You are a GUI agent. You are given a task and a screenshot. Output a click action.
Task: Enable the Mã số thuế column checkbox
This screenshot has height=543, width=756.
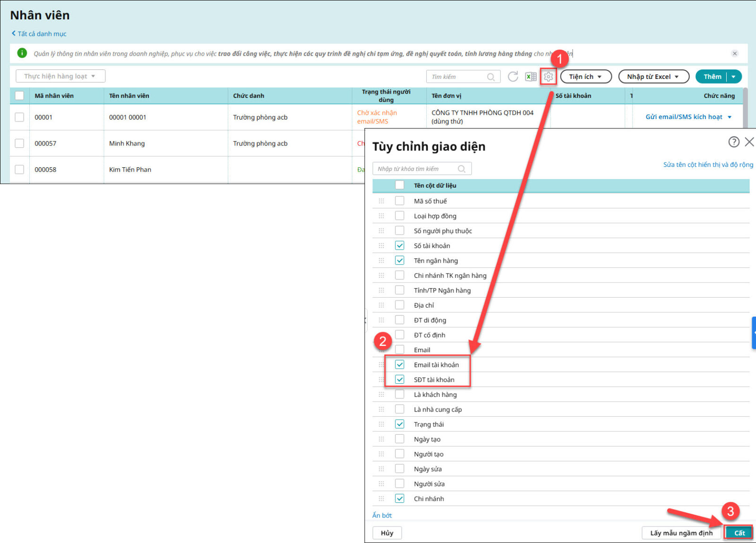point(400,201)
